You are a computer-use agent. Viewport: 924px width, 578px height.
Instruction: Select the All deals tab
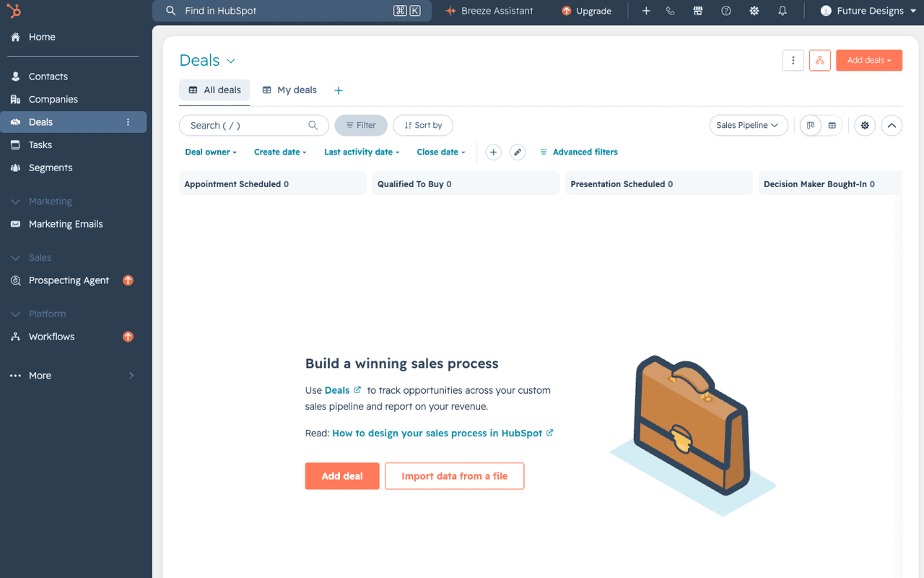[x=214, y=90]
